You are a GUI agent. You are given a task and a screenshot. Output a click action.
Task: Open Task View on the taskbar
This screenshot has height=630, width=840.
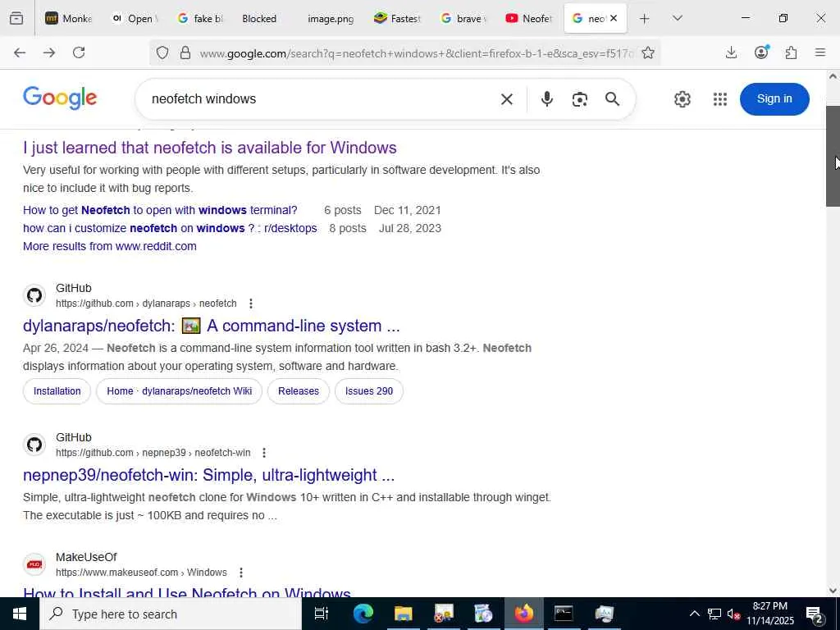pyautogui.click(x=322, y=614)
